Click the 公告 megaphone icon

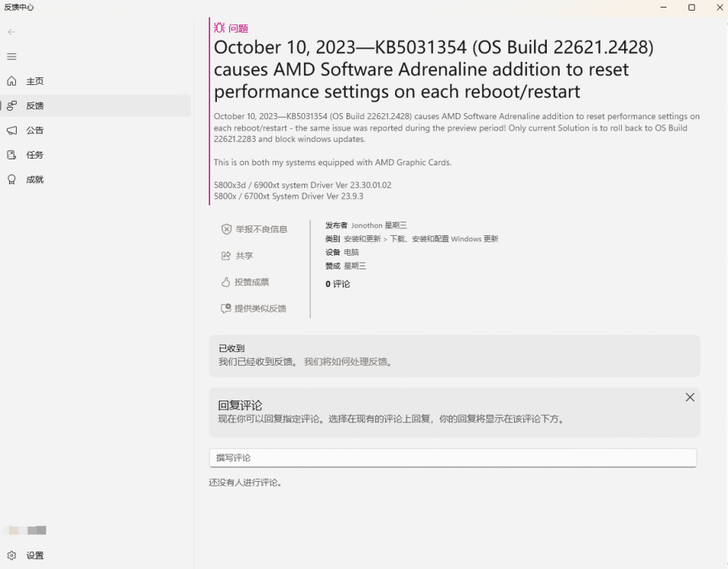(x=11, y=130)
